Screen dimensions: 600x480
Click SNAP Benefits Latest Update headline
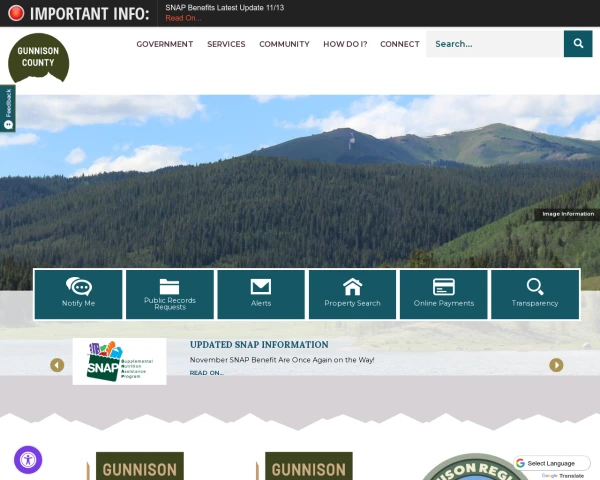tap(225, 8)
